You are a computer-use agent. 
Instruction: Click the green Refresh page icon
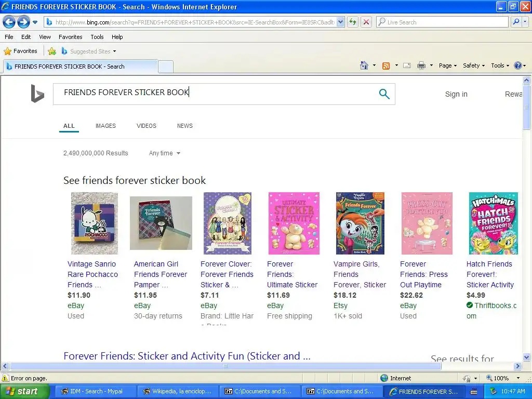point(353,22)
